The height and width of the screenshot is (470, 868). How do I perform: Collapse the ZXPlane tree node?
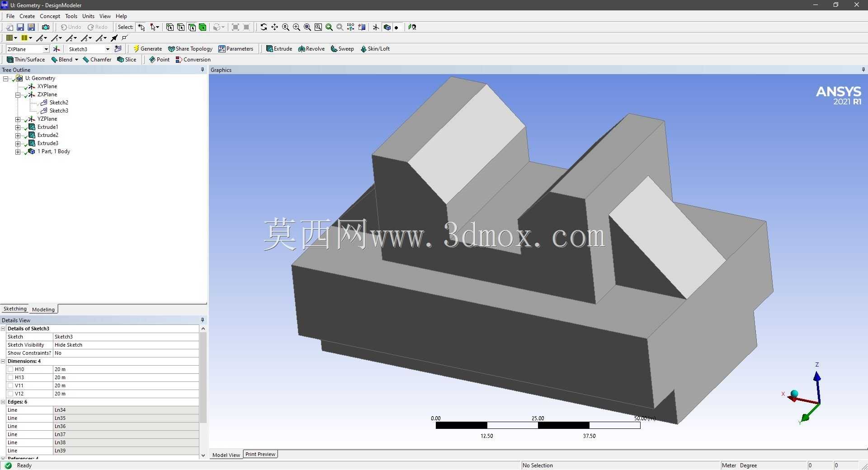[18, 95]
